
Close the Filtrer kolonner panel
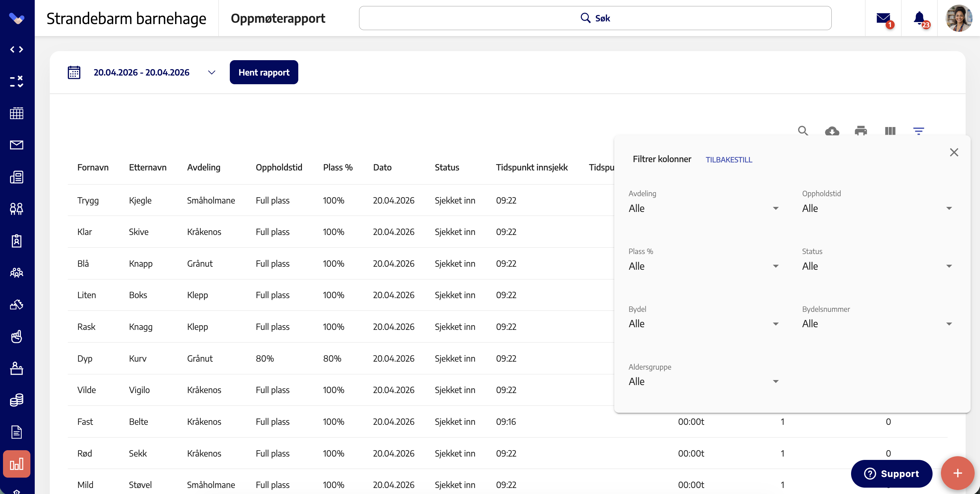coord(954,153)
